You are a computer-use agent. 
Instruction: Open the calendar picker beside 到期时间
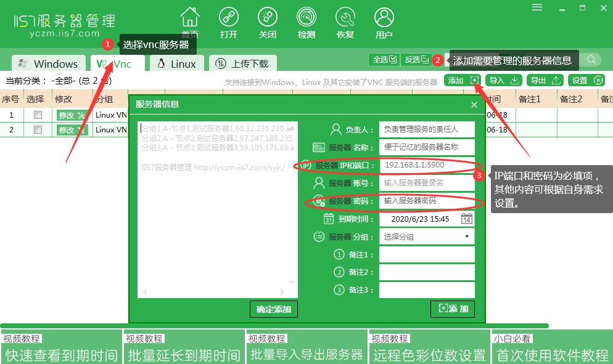click(467, 218)
